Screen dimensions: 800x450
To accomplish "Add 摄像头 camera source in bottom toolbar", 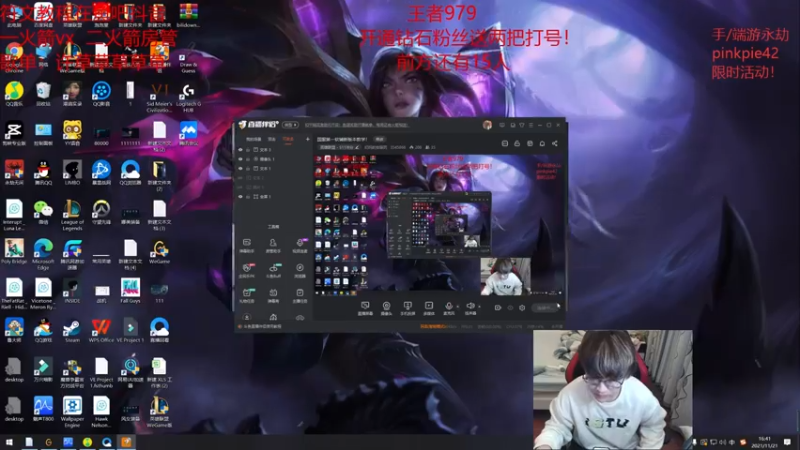I will pos(386,308).
